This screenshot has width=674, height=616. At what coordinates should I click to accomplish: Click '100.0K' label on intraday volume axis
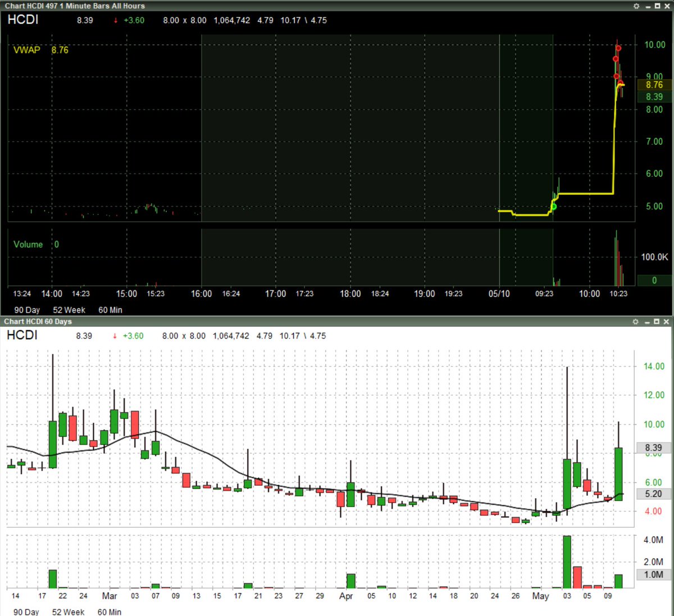(x=655, y=257)
